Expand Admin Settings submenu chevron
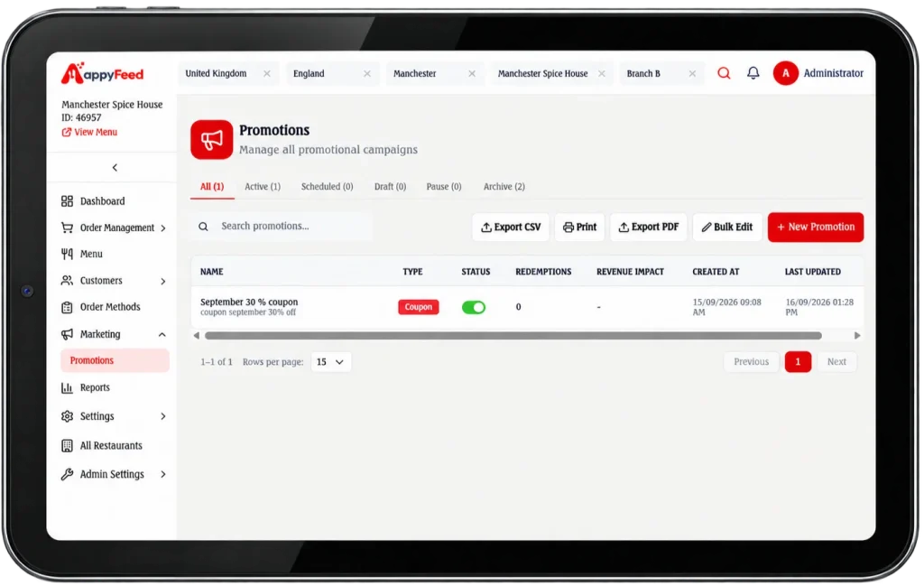Screen dimensions: 924x586 pos(163,474)
